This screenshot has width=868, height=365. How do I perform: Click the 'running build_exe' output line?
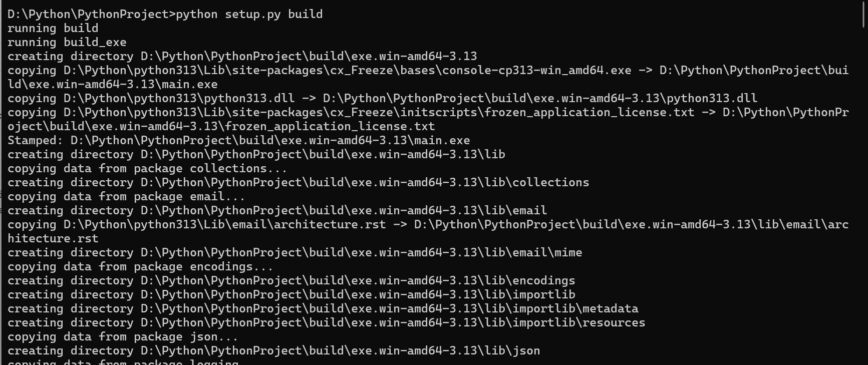coord(67,42)
